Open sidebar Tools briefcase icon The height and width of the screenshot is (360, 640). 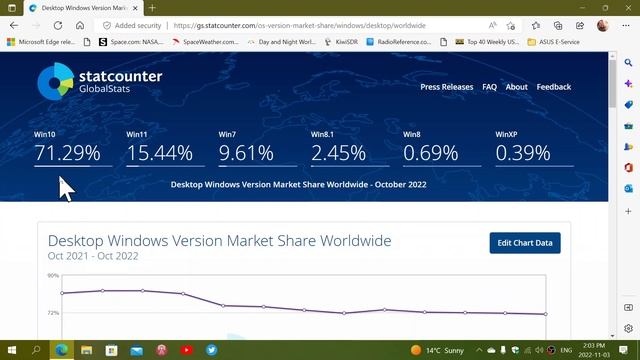point(628,126)
